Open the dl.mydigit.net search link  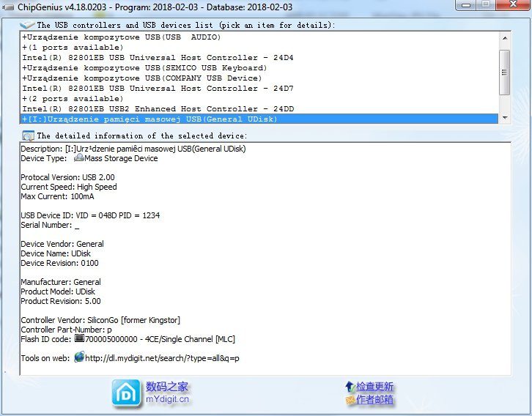162,358
